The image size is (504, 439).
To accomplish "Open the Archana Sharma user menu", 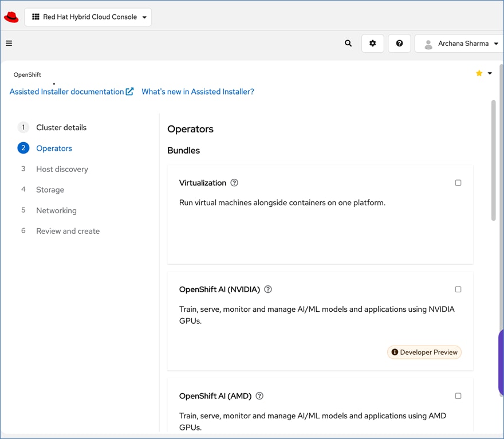I will (x=460, y=44).
